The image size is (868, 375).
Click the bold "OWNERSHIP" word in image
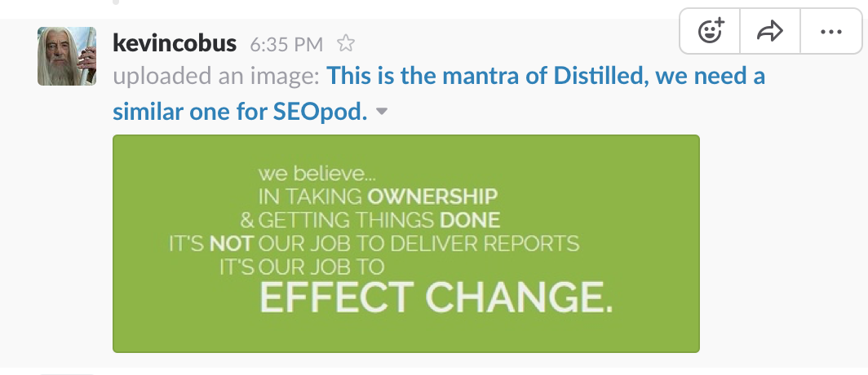[x=432, y=196]
